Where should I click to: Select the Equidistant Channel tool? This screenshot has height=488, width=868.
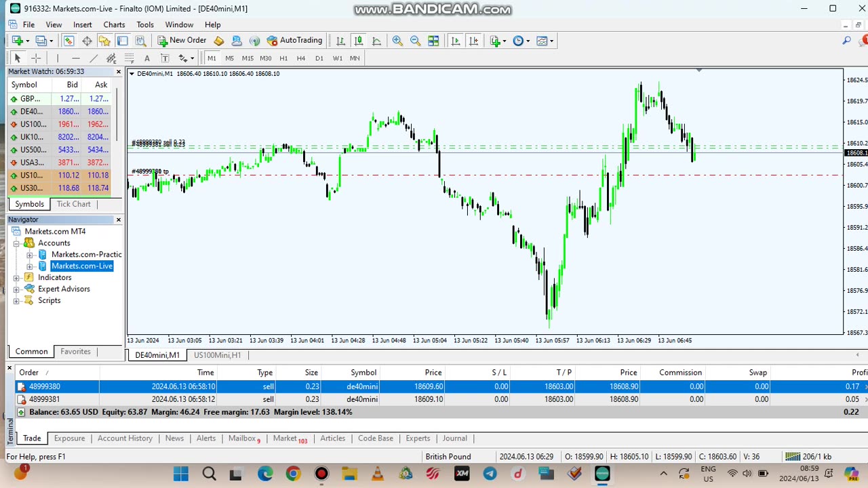click(111, 58)
